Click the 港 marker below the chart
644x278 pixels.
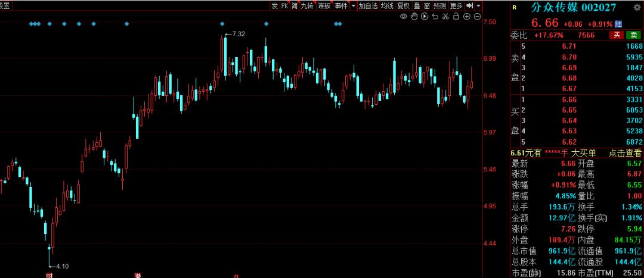click(137, 275)
